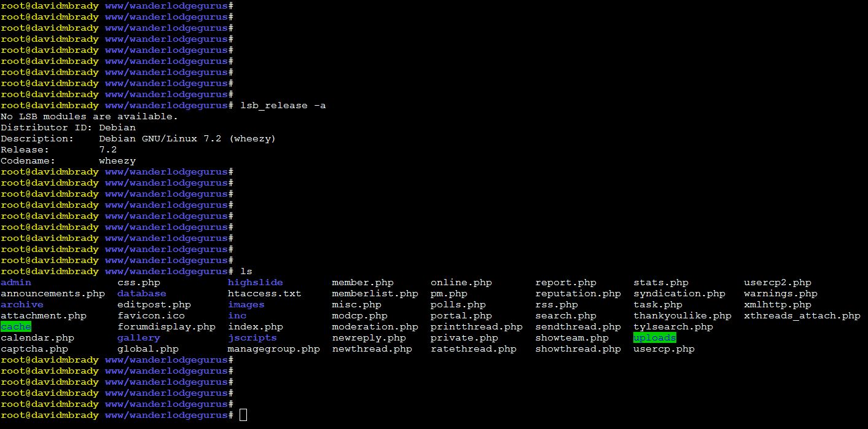Click the highslide directory name

click(255, 283)
